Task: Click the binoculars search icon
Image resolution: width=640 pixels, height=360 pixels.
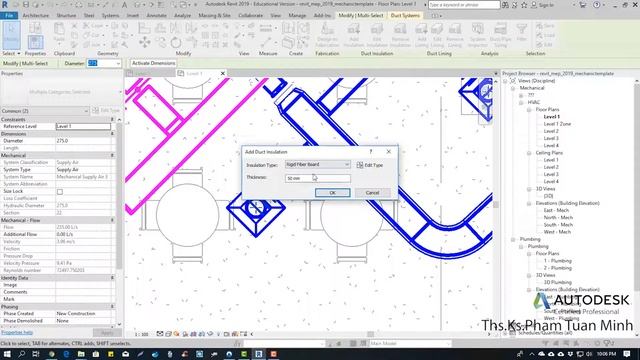Action: click(x=506, y=5)
